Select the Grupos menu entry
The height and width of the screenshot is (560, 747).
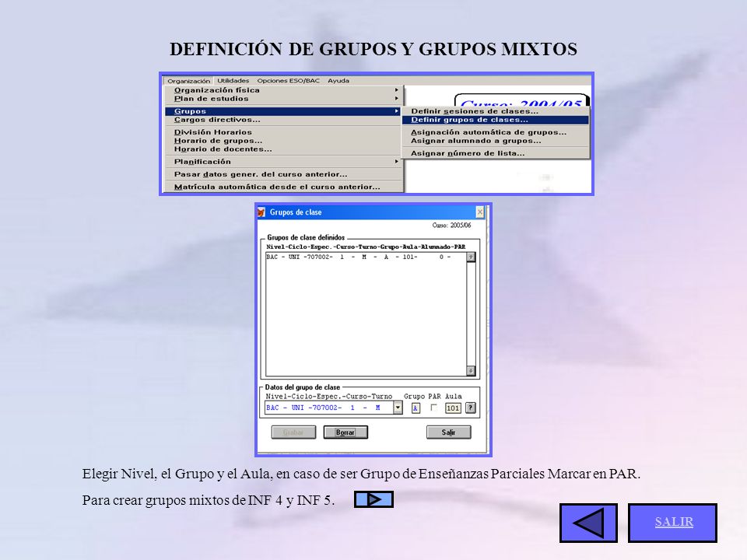click(284, 111)
